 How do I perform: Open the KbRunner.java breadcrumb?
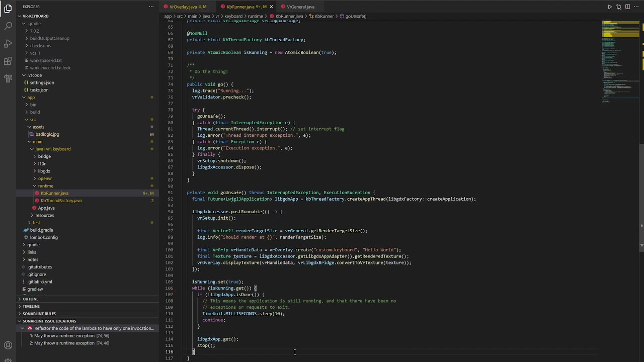coord(286,16)
